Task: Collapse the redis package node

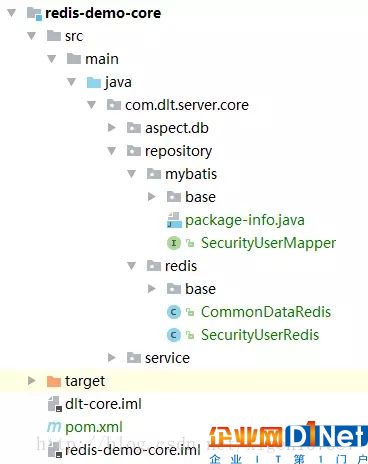Action: point(132,266)
